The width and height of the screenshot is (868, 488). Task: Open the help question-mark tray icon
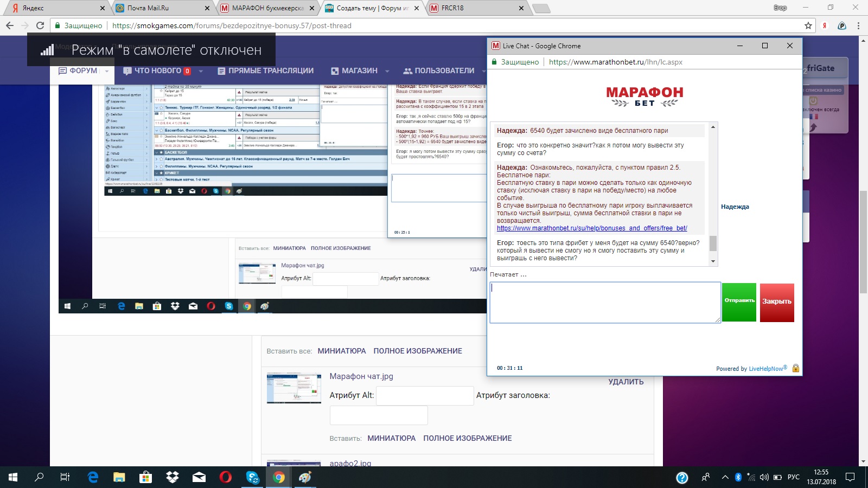682,478
